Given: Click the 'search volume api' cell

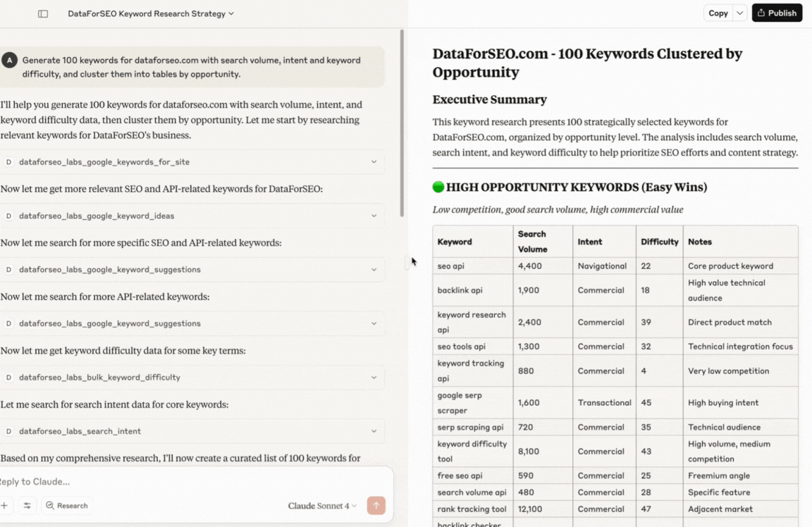Looking at the screenshot, I should tap(473, 492).
